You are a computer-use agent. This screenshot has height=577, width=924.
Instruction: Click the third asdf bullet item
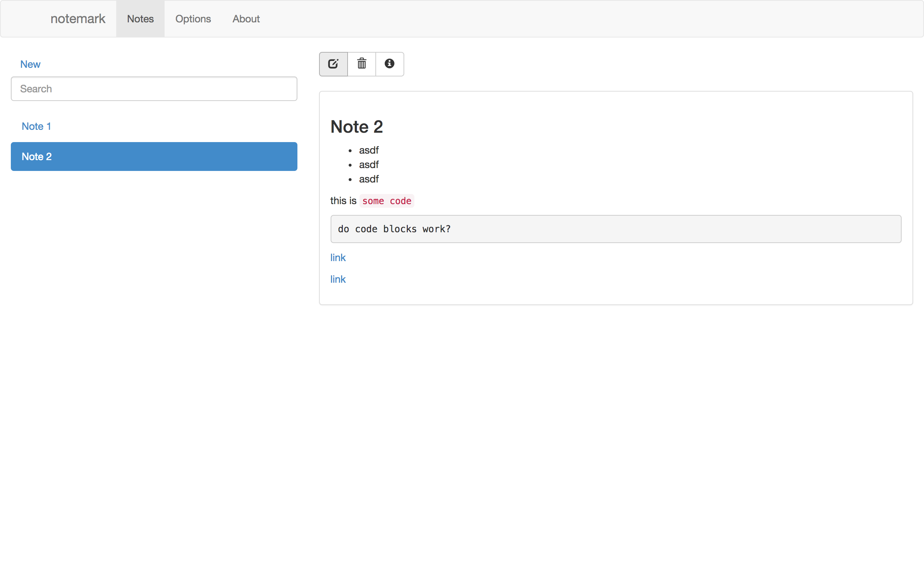coord(369,179)
